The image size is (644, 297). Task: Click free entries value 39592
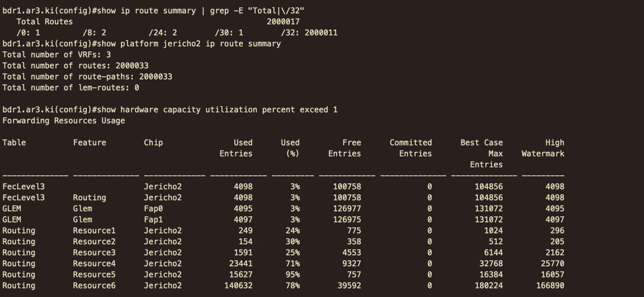(x=349, y=285)
